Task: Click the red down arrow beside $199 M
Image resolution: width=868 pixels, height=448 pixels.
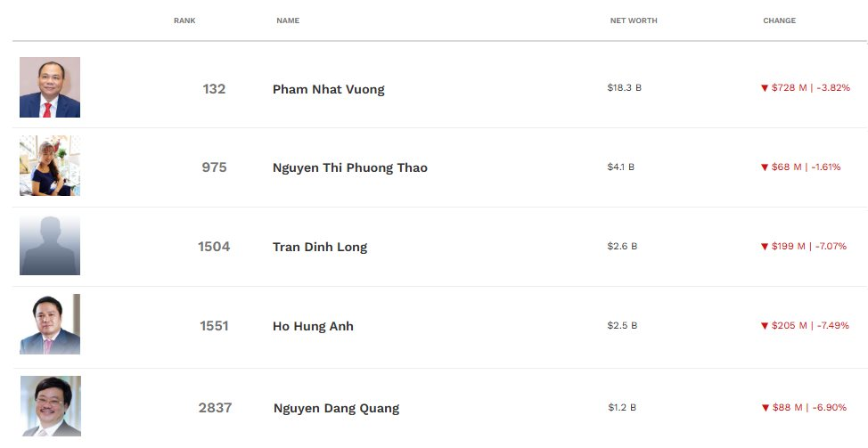Action: 765,247
